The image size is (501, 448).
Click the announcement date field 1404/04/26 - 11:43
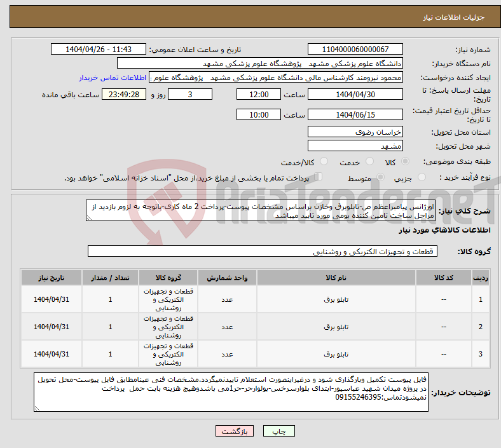pyautogui.click(x=99, y=50)
